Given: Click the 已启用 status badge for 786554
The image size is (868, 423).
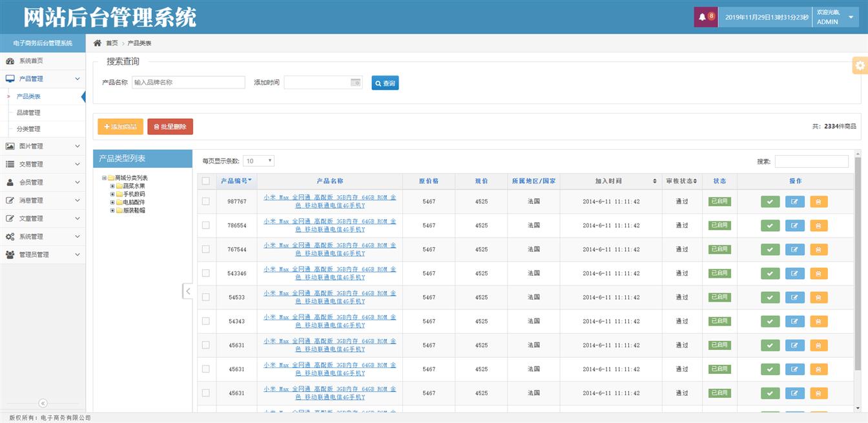Looking at the screenshot, I should [x=719, y=225].
